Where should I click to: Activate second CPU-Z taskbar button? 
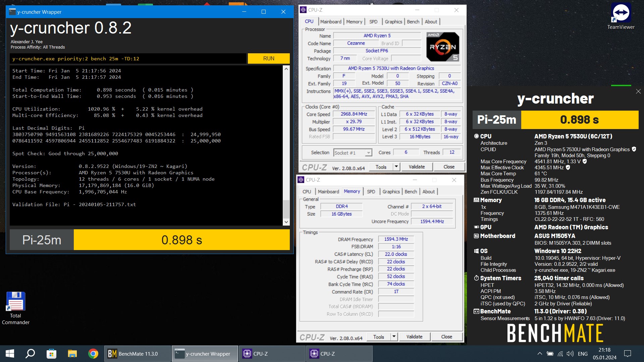(x=339, y=354)
